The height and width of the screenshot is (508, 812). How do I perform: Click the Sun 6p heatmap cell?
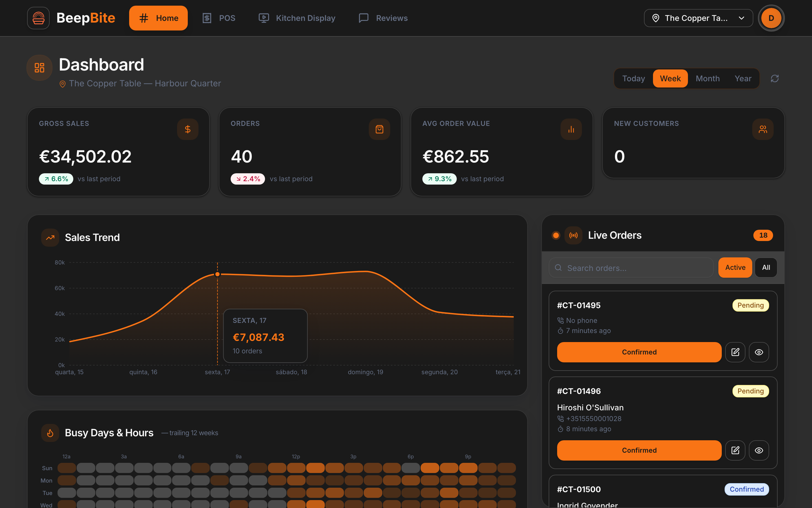pyautogui.click(x=411, y=468)
